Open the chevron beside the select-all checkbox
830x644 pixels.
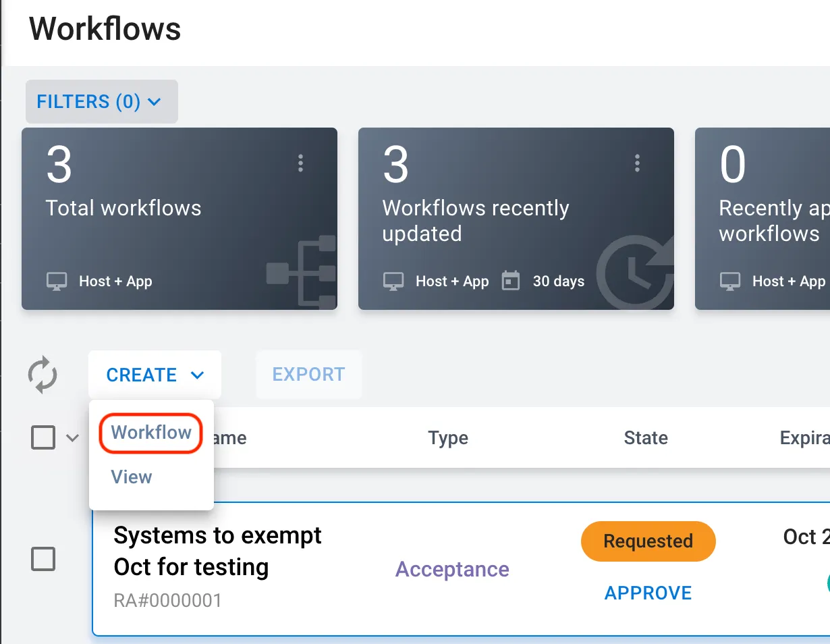72,438
